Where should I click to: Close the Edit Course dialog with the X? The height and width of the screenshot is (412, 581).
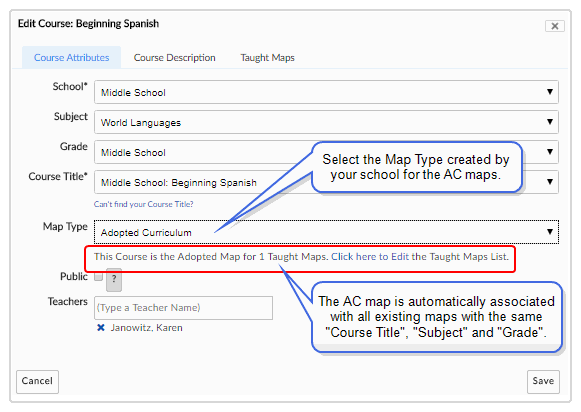pos(555,26)
